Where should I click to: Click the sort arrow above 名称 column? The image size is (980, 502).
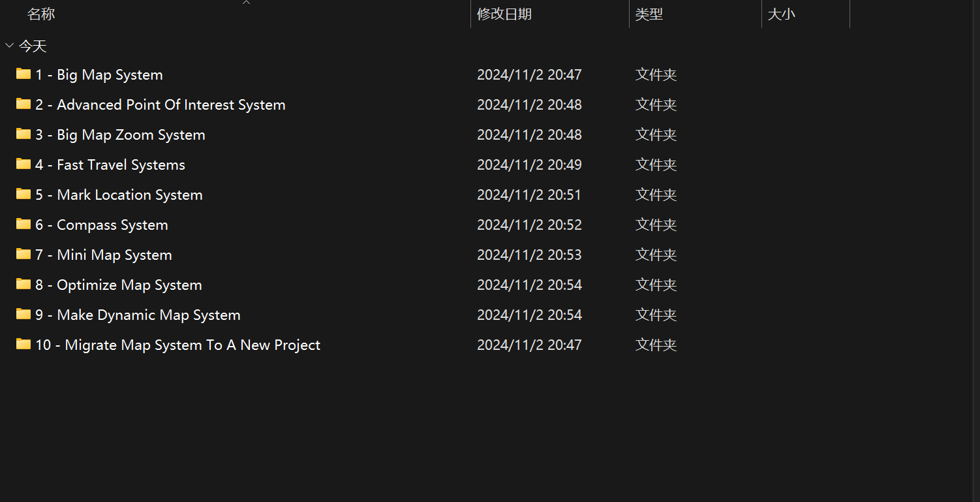pyautogui.click(x=246, y=3)
